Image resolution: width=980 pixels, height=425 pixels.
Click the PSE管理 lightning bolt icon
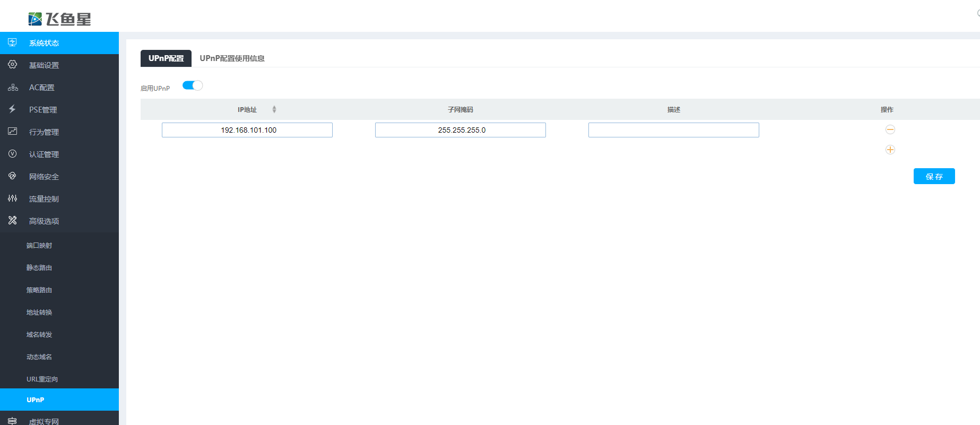tap(12, 109)
